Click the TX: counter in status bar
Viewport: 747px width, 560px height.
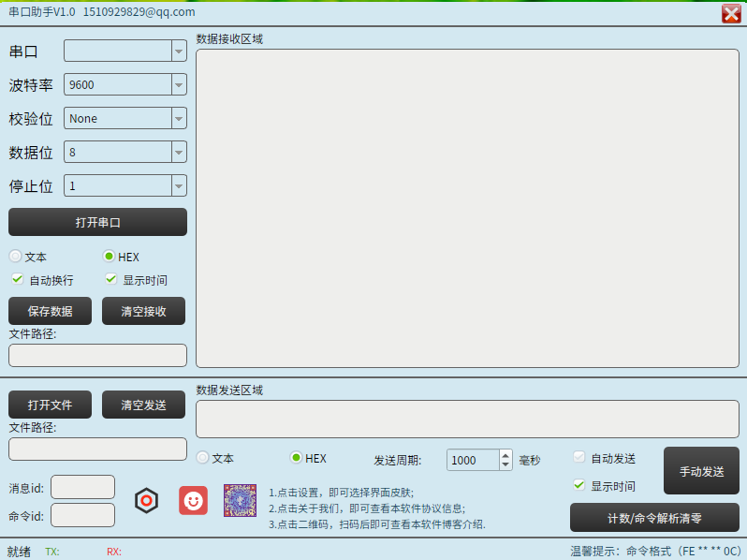52,552
